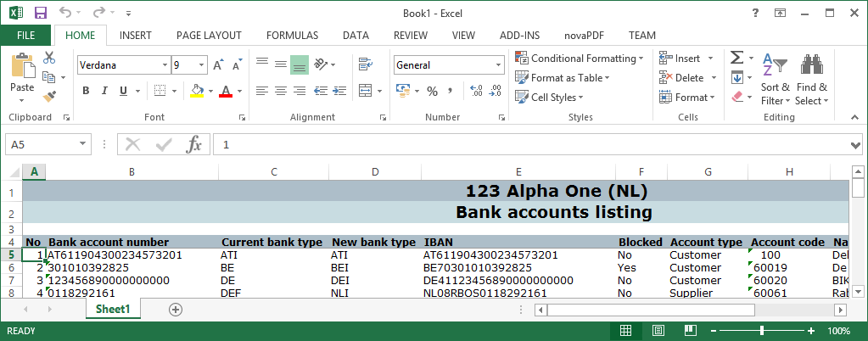This screenshot has width=868, height=341.
Task: Switch to Page Layout view in status bar
Action: click(x=658, y=331)
